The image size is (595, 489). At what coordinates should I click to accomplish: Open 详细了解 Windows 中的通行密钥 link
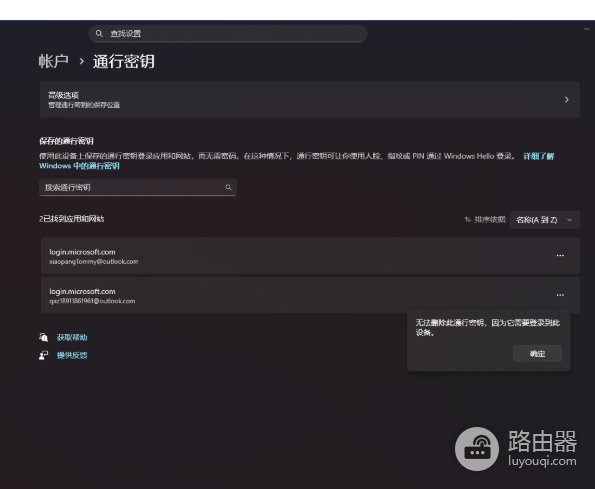(539, 156)
